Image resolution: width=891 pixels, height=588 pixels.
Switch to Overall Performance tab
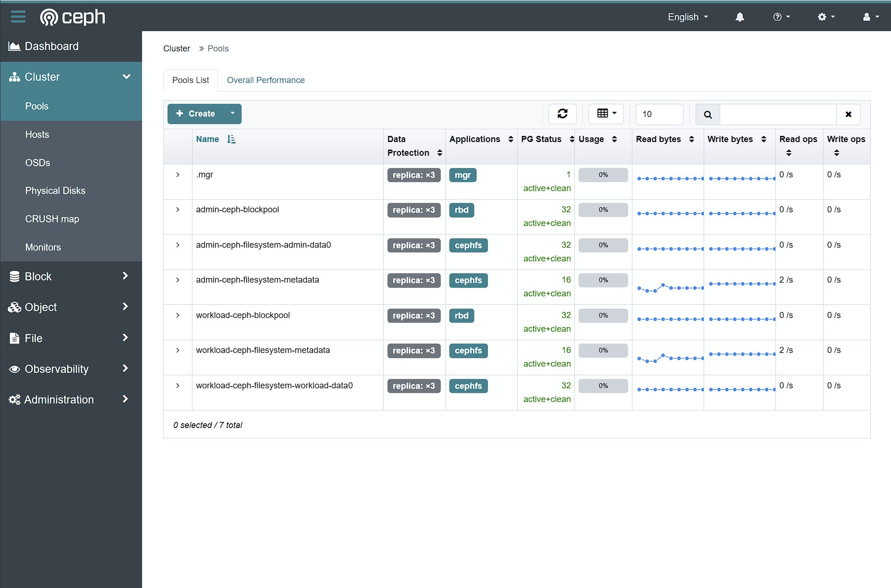[266, 80]
